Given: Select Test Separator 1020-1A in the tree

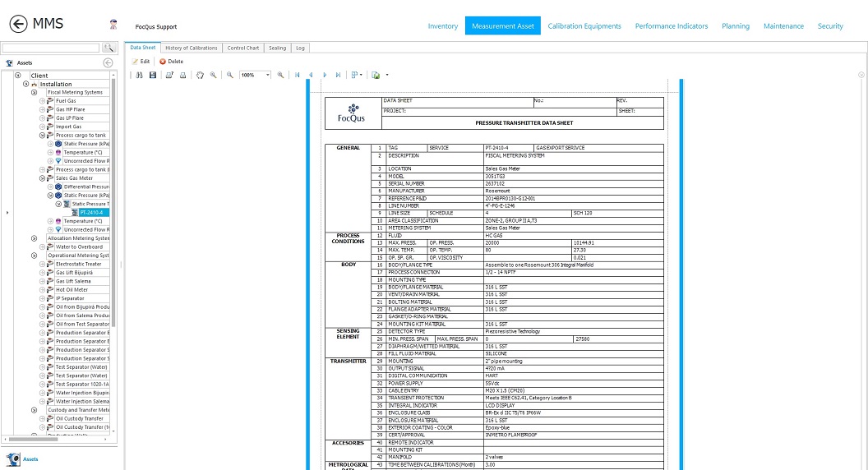Looking at the screenshot, I should (82, 385).
